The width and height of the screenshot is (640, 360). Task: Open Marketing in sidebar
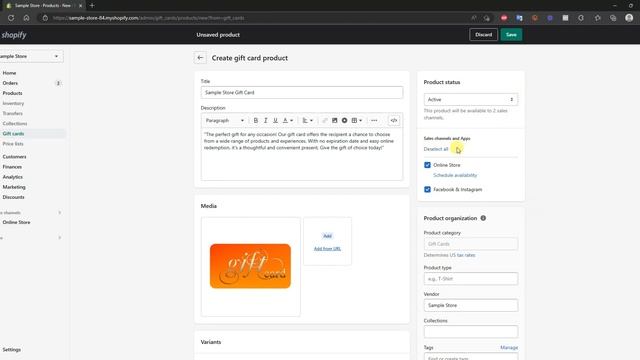(14, 187)
